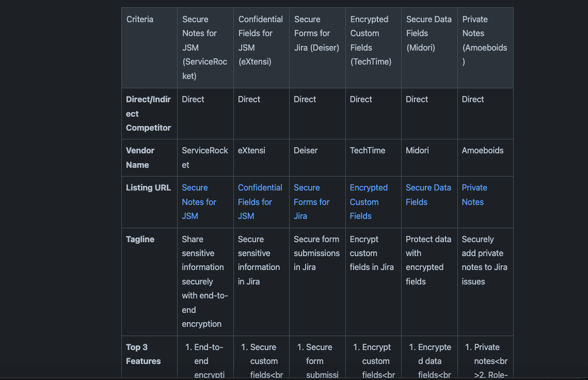
Task: Click the tagline 'Securely add private notes'
Action: click(485, 260)
